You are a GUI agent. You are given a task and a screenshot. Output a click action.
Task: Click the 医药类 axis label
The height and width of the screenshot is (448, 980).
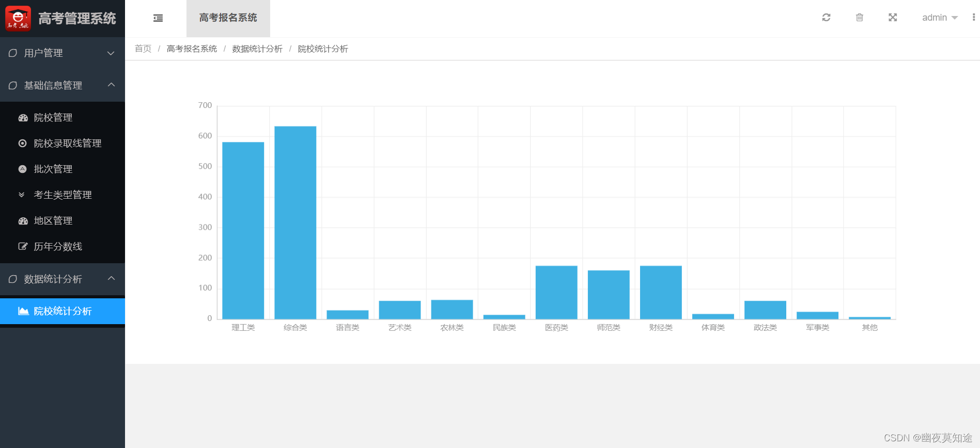[x=556, y=328]
